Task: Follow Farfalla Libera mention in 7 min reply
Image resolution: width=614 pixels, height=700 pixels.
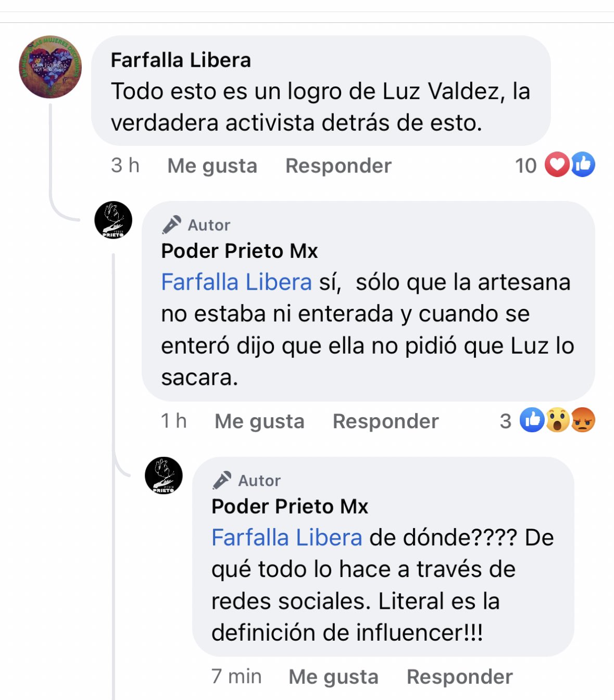Action: 287,537
